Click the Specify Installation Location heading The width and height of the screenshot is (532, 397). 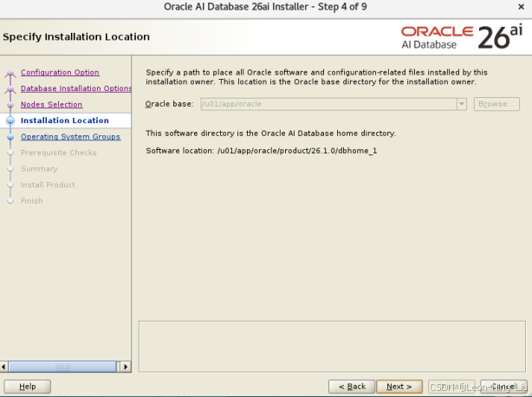click(x=76, y=36)
